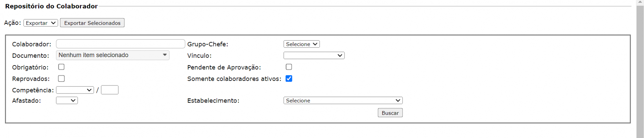
Task: Check the Reprovados checkbox
Action: click(x=61, y=79)
